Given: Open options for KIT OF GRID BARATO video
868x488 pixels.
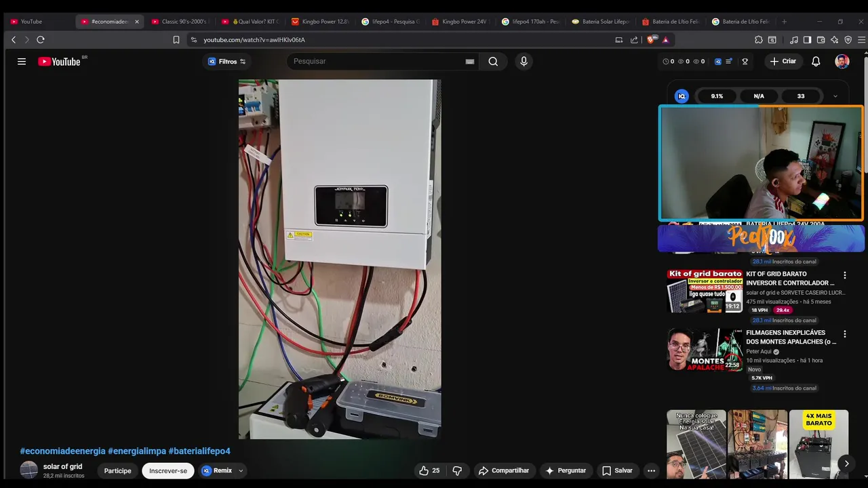Looking at the screenshot, I should click(x=844, y=275).
